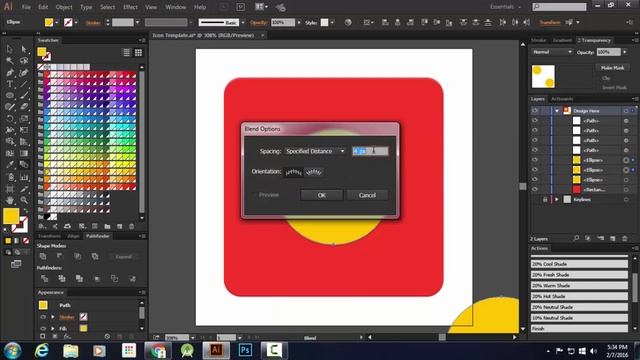
Task: Locate object with Layers magnifier icon
Action: [x=576, y=238]
